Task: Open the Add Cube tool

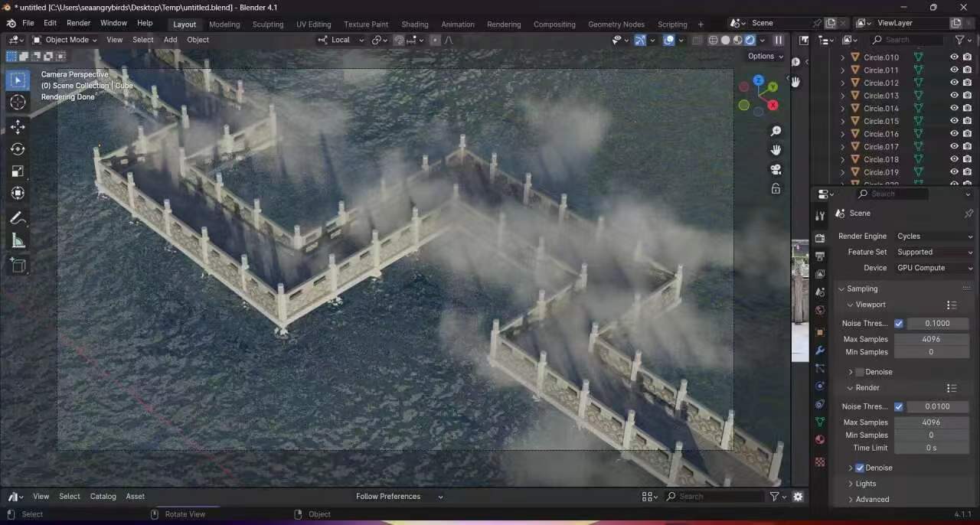Action: coord(18,266)
